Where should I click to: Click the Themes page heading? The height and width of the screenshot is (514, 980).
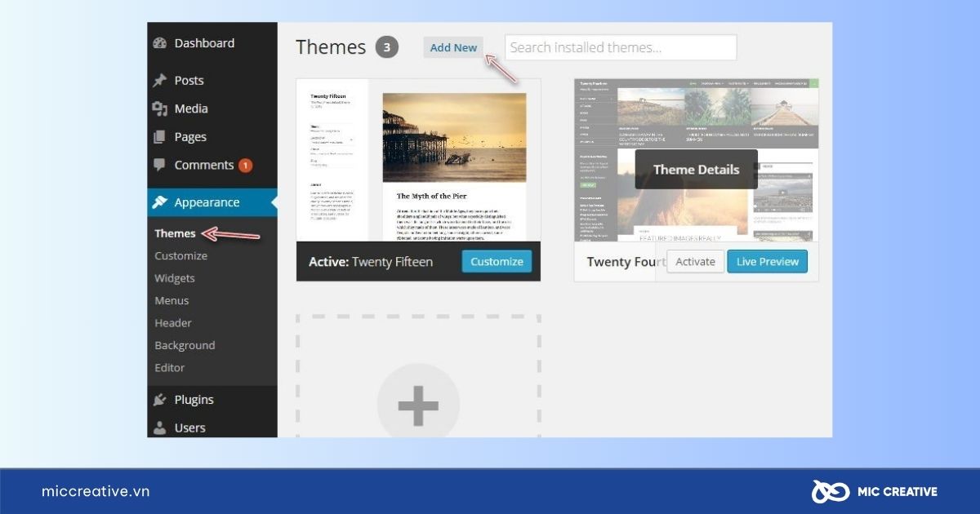click(x=331, y=47)
